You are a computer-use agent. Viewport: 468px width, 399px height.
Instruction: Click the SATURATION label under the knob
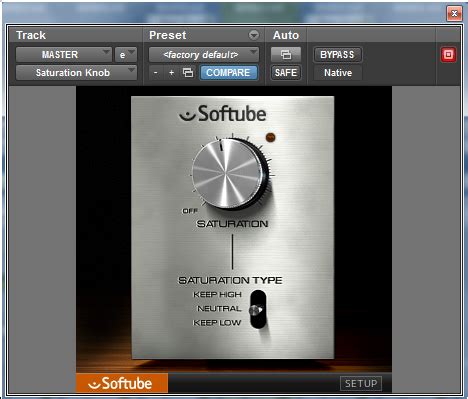[232, 224]
